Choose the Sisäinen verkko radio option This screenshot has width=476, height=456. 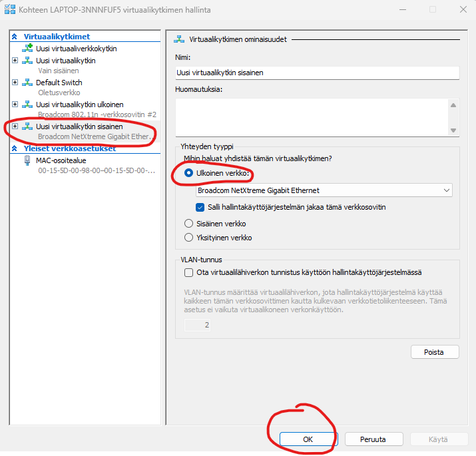(188, 224)
